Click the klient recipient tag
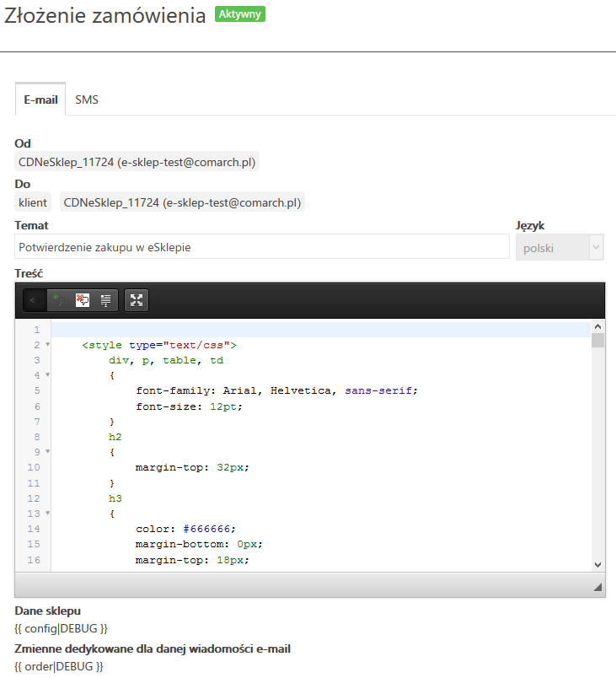Viewport: 616px width, 678px height. [x=33, y=202]
